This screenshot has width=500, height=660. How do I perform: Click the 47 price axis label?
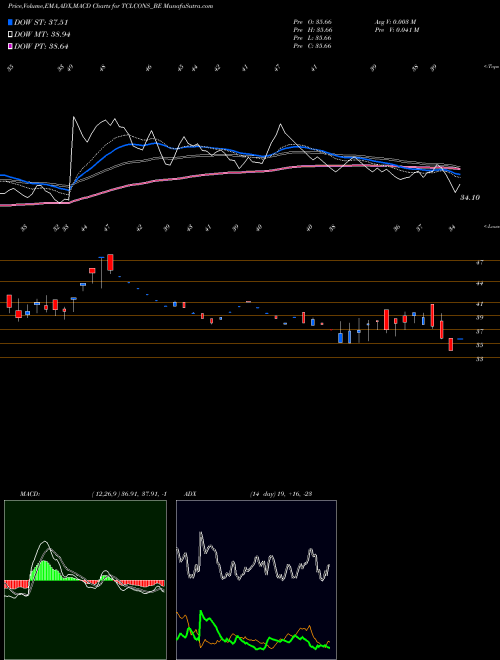point(479,263)
